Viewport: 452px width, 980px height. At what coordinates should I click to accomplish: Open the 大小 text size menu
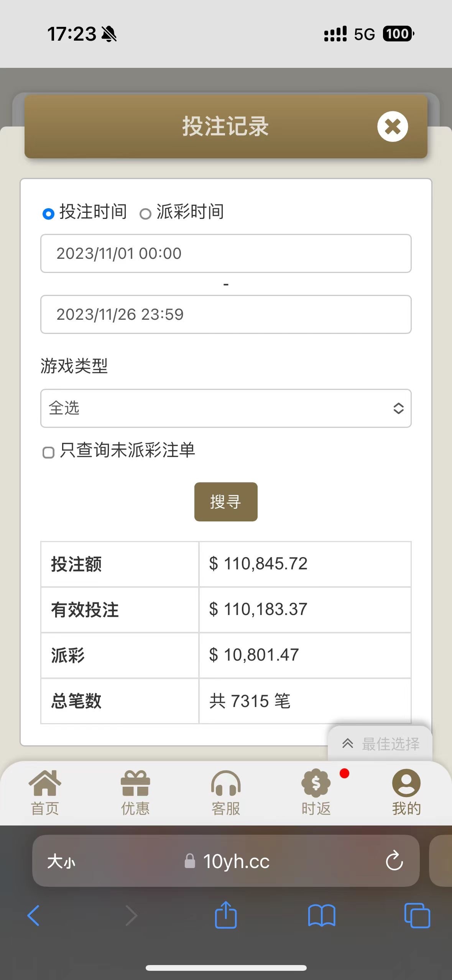(61, 862)
